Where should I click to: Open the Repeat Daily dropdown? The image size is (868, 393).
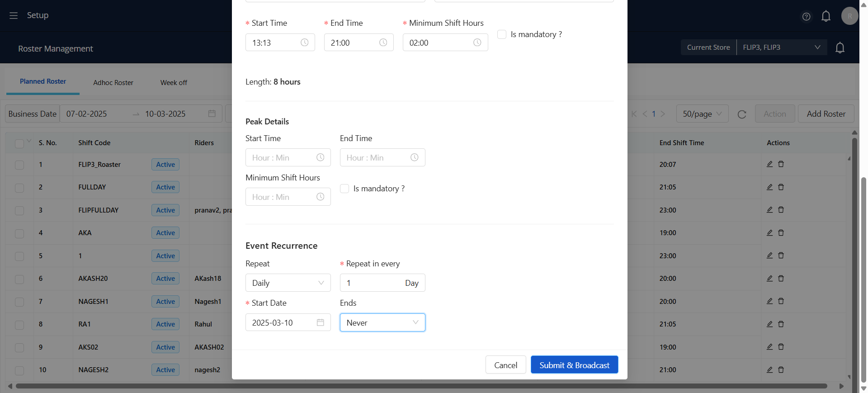tap(288, 283)
